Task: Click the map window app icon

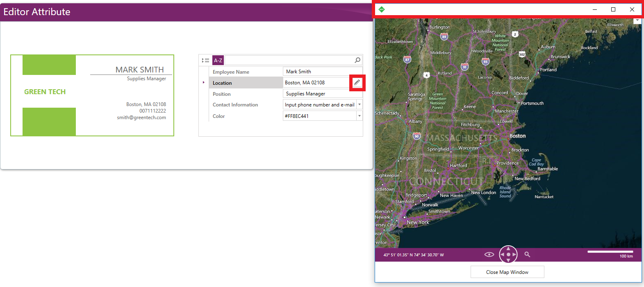Action: [382, 9]
